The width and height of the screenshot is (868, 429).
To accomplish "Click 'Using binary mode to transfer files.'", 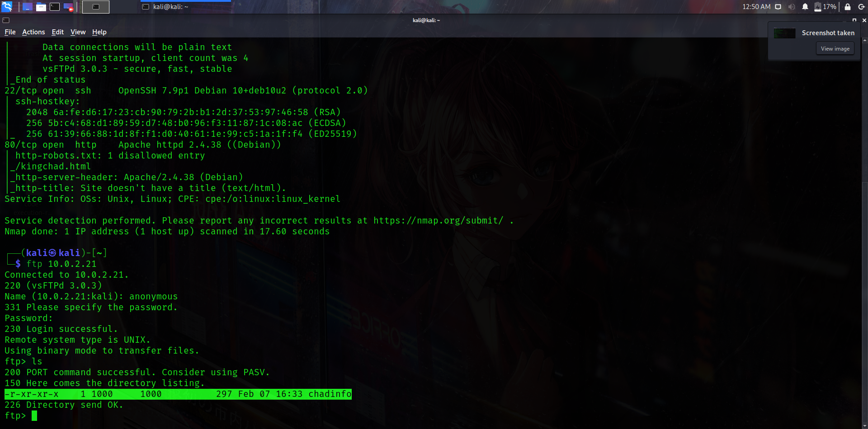I will [102, 351].
